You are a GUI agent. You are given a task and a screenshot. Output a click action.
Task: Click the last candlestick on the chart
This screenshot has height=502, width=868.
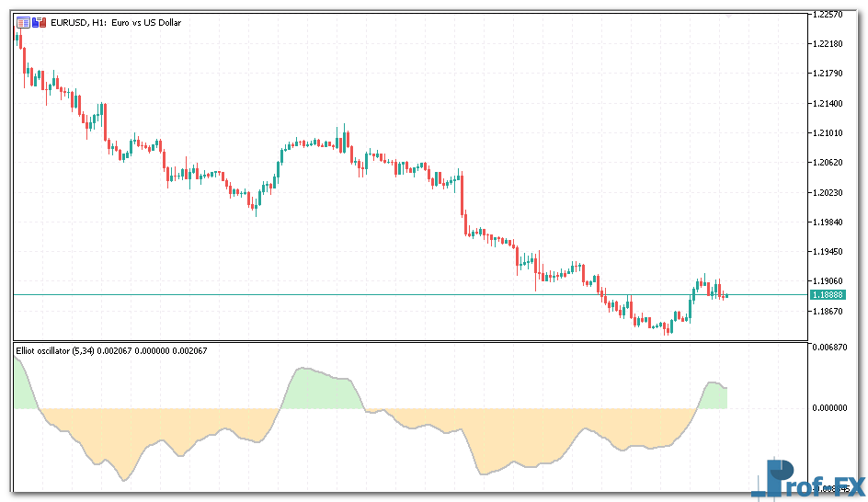coord(725,295)
